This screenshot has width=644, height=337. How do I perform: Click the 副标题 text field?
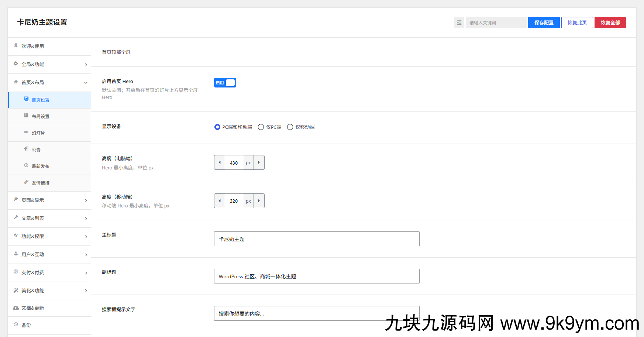tap(317, 276)
